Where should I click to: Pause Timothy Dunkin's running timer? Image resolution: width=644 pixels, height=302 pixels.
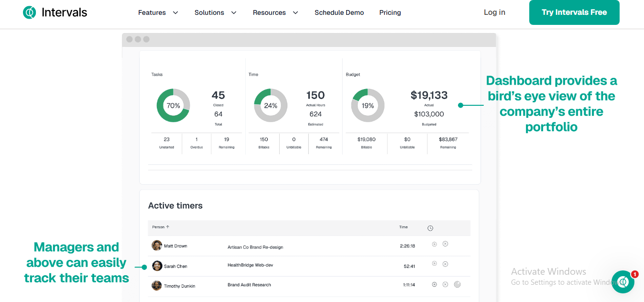pyautogui.click(x=434, y=284)
